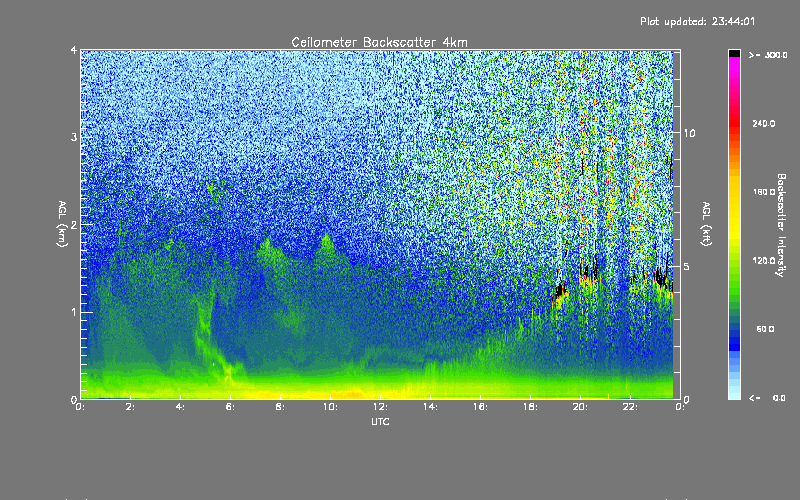Image resolution: width=800 pixels, height=500 pixels.
Task: Click the black top segment of the colorbar
Action: pos(734,53)
